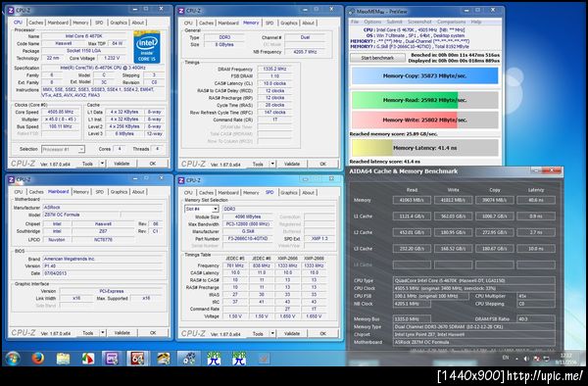Open MaxxMEM File menu

[355, 22]
